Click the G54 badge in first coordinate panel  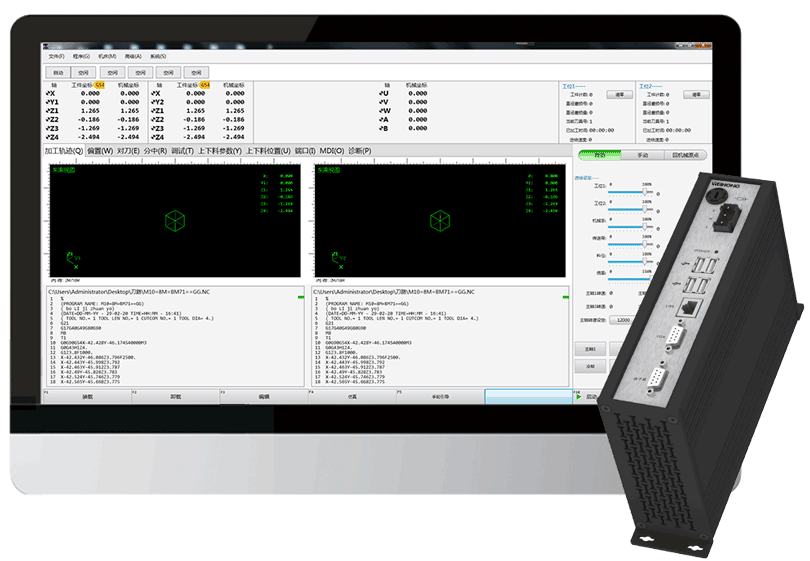tap(99, 85)
